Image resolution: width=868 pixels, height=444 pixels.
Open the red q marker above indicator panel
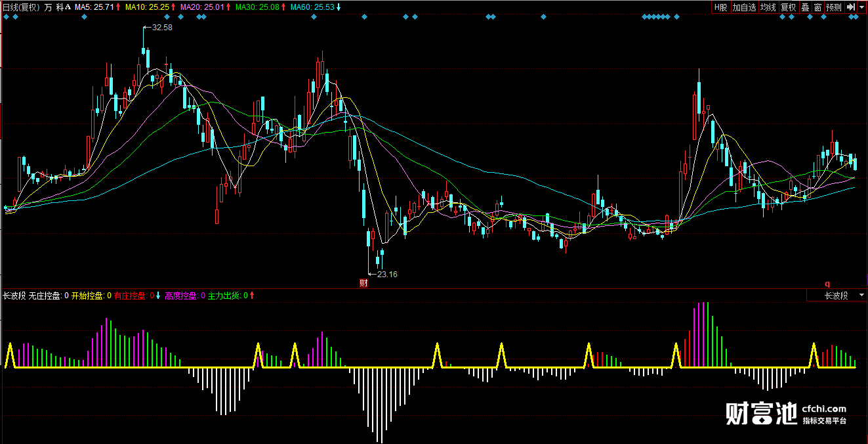coord(827,284)
